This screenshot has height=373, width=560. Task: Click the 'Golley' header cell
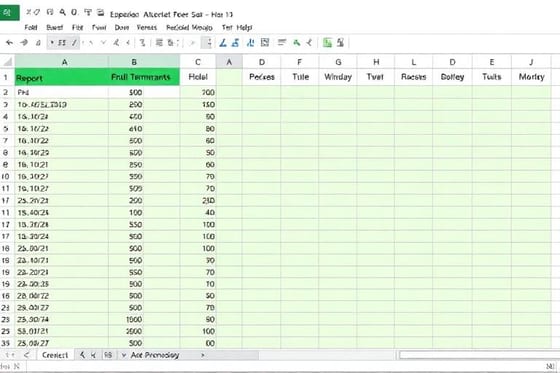[452, 77]
